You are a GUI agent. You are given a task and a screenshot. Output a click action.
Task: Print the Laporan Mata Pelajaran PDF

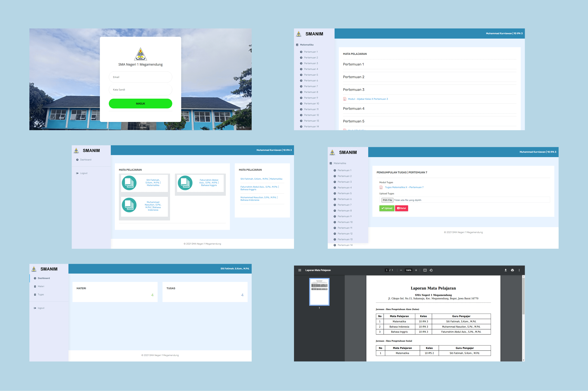point(512,270)
